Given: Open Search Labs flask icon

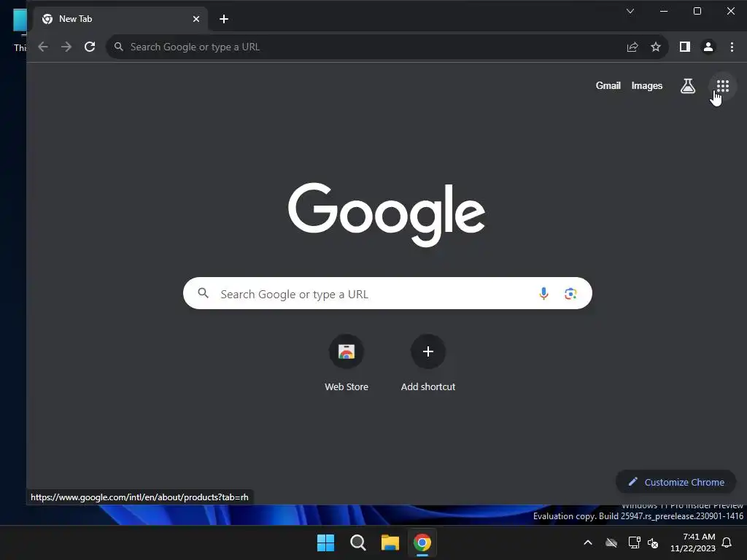Looking at the screenshot, I should (x=687, y=86).
